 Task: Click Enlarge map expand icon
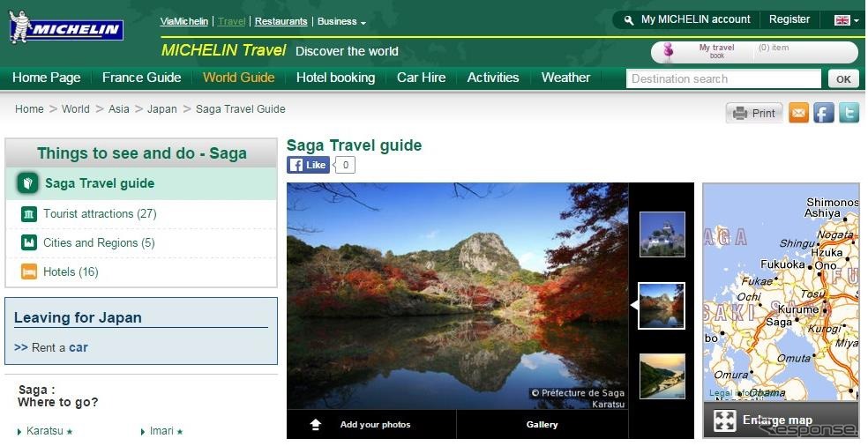click(725, 420)
